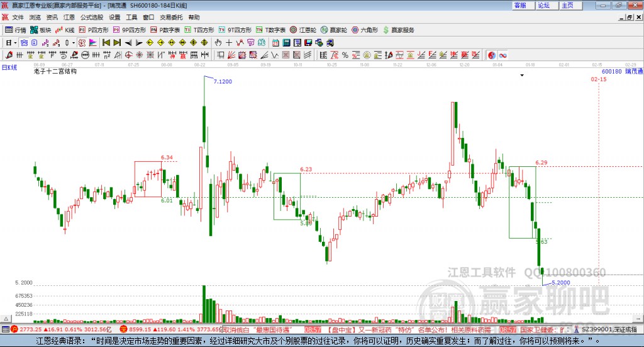Open the 设置 menu
Viewport: 644px width, 347px height.
pyautogui.click(x=114, y=17)
